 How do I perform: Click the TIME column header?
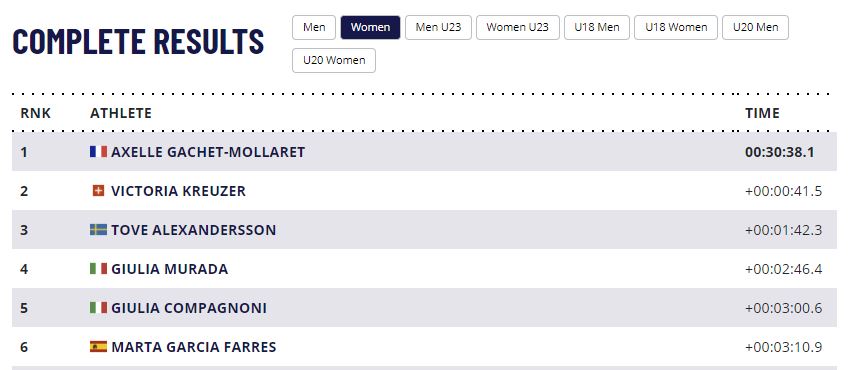(x=762, y=113)
